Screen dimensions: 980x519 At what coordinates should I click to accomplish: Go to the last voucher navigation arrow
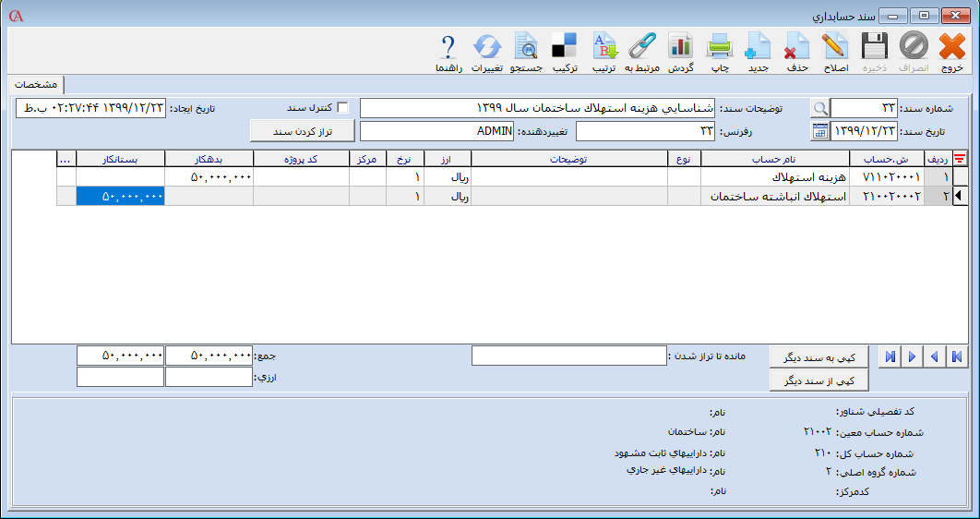890,357
